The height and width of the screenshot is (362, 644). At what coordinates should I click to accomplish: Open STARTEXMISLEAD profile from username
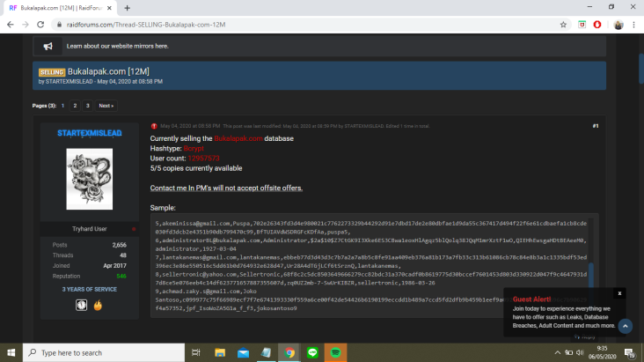90,133
